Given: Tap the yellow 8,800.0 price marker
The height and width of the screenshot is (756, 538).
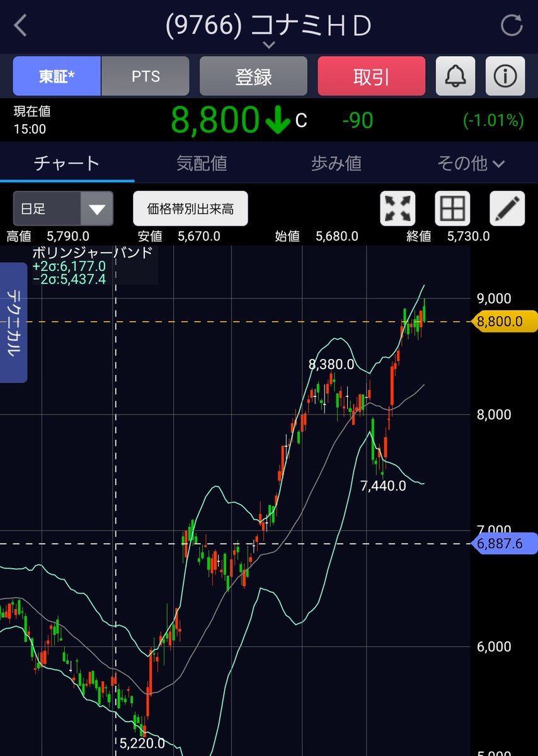Looking at the screenshot, I should 505,322.
